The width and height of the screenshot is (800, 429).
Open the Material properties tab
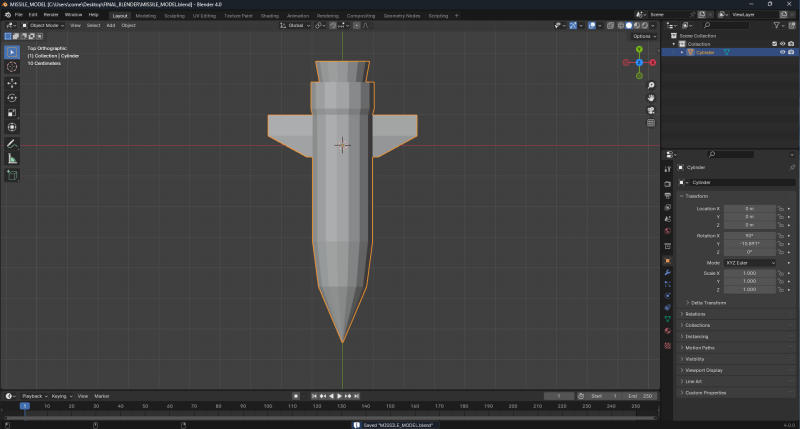(x=667, y=331)
